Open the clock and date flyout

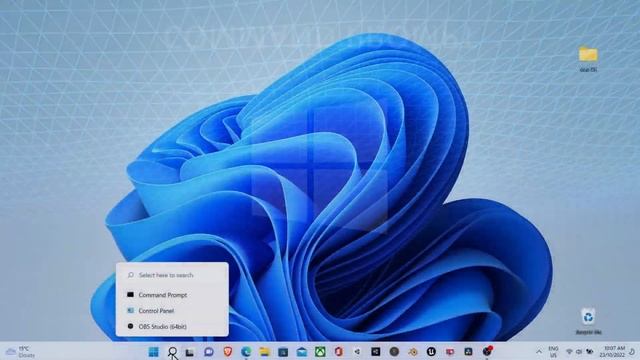pyautogui.click(x=612, y=352)
